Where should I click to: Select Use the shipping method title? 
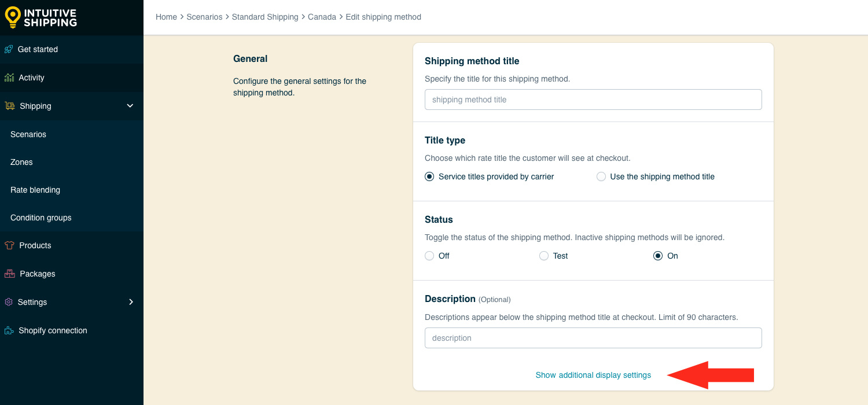[601, 176]
